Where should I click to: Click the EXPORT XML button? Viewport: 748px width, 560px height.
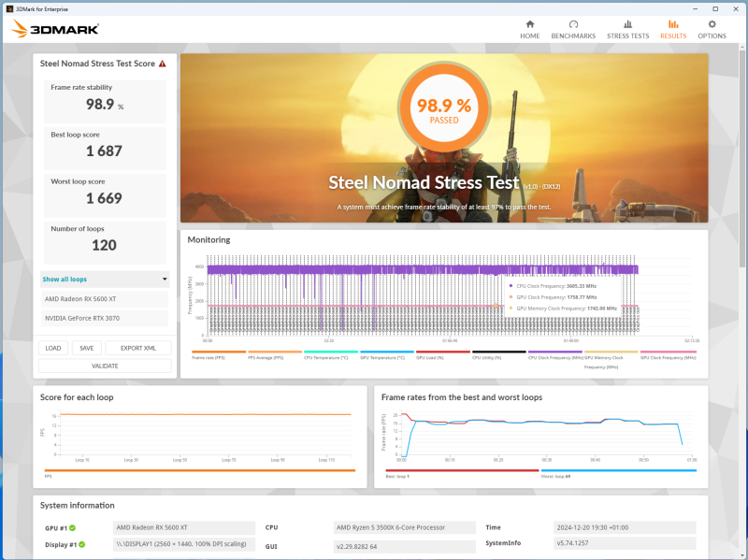pos(137,348)
